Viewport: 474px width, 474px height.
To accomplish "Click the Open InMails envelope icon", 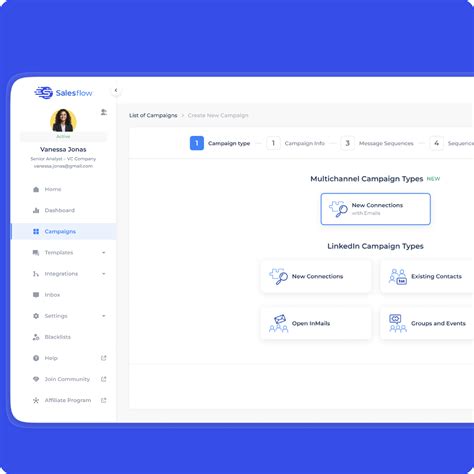I will point(278,323).
